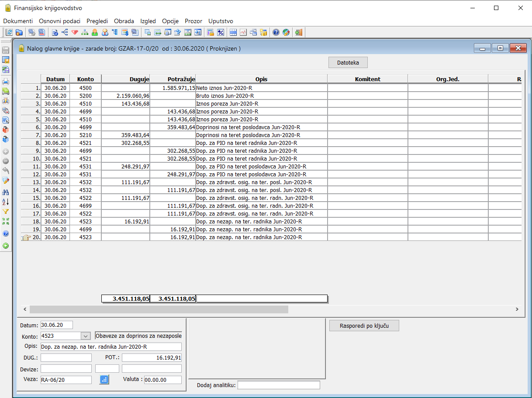Screen dimensions: 532x398
Task: Click the blue help icon in top toolbar
Action: pos(276,32)
